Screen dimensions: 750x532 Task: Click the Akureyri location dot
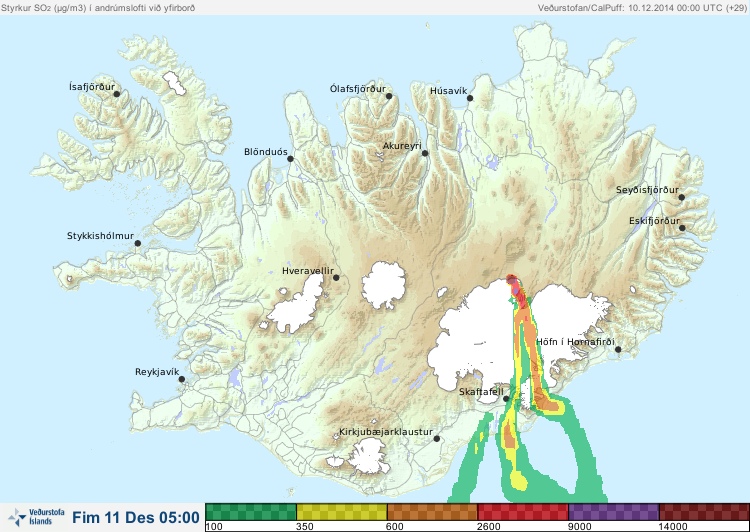[x=425, y=154]
